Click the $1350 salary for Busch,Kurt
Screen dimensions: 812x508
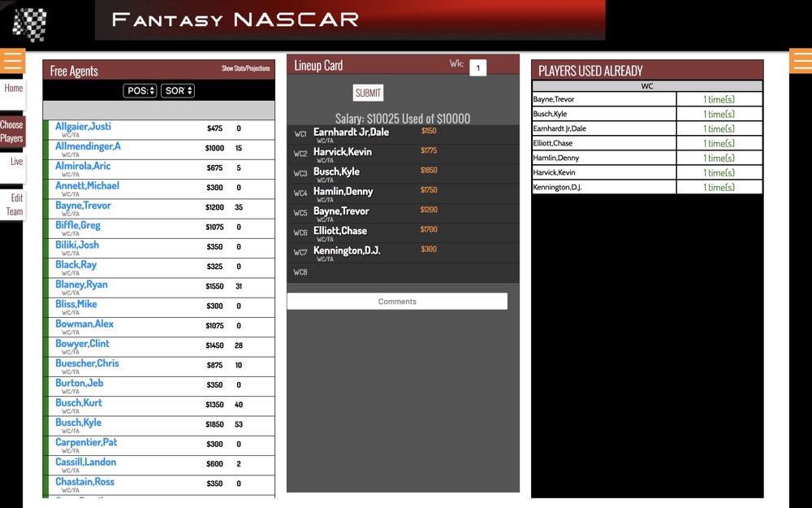[x=214, y=404]
